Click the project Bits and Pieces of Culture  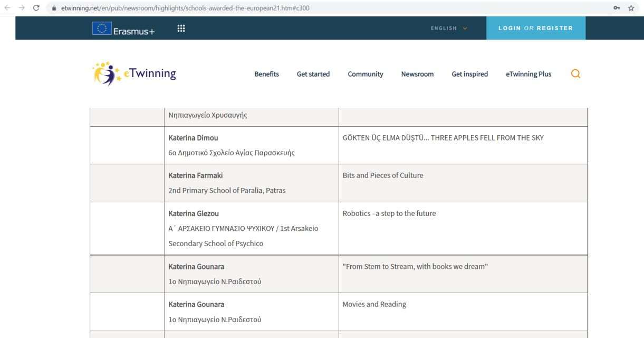(383, 176)
